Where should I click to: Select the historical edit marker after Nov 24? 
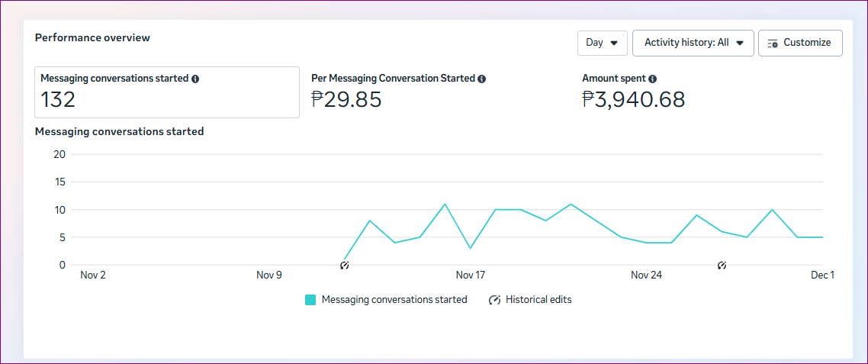tap(722, 265)
